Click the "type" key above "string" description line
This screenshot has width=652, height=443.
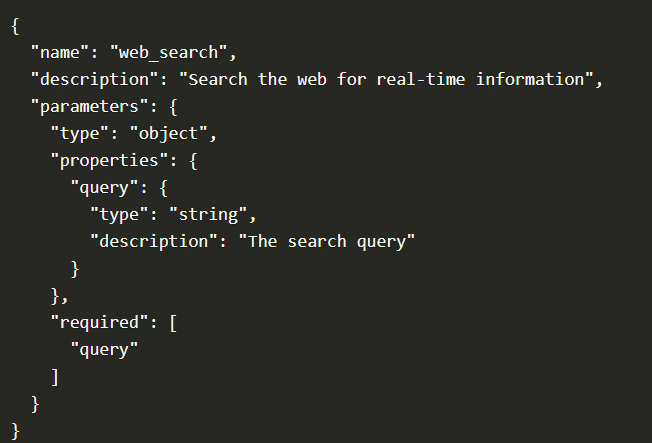tap(122, 213)
